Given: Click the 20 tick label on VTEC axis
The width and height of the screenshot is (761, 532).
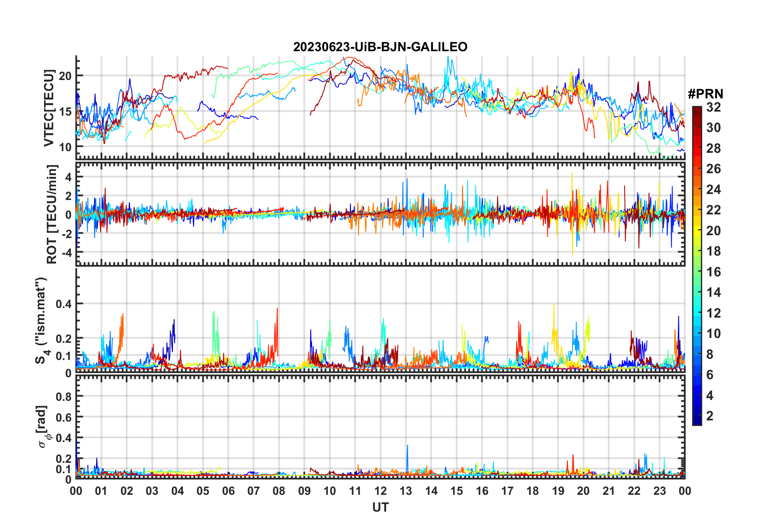Looking at the screenshot, I should pos(65,76).
